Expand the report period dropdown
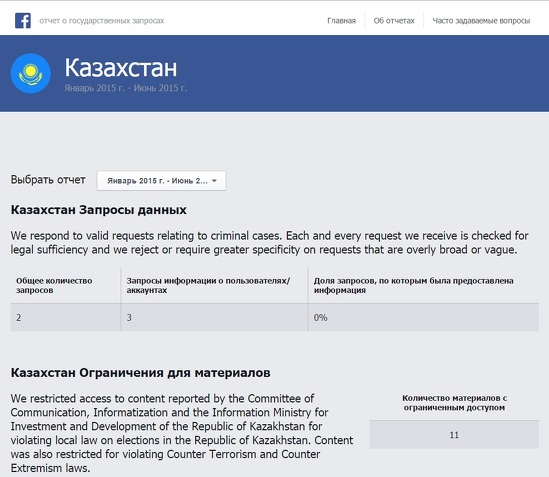The image size is (549, 477). coord(161,181)
